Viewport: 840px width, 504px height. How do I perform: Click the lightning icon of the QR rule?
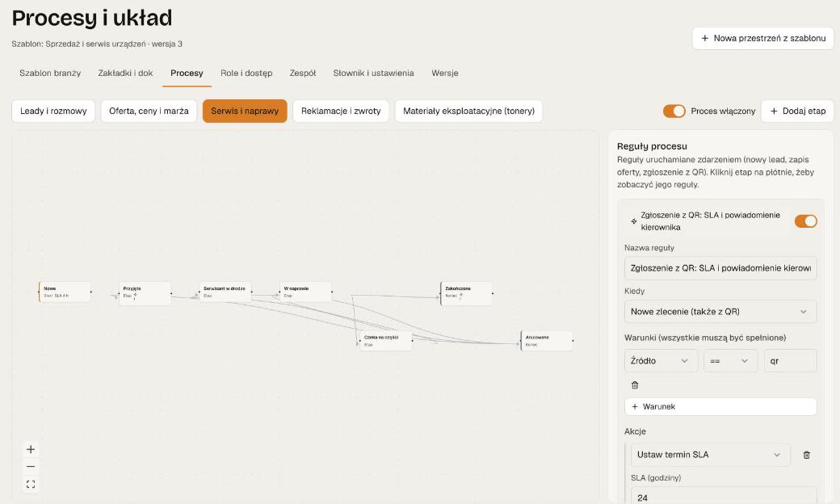[634, 221]
